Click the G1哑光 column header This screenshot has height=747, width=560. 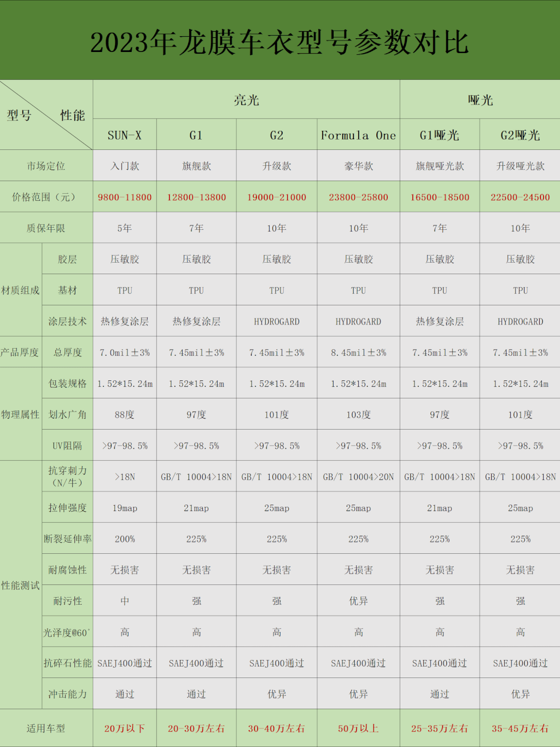click(x=440, y=135)
